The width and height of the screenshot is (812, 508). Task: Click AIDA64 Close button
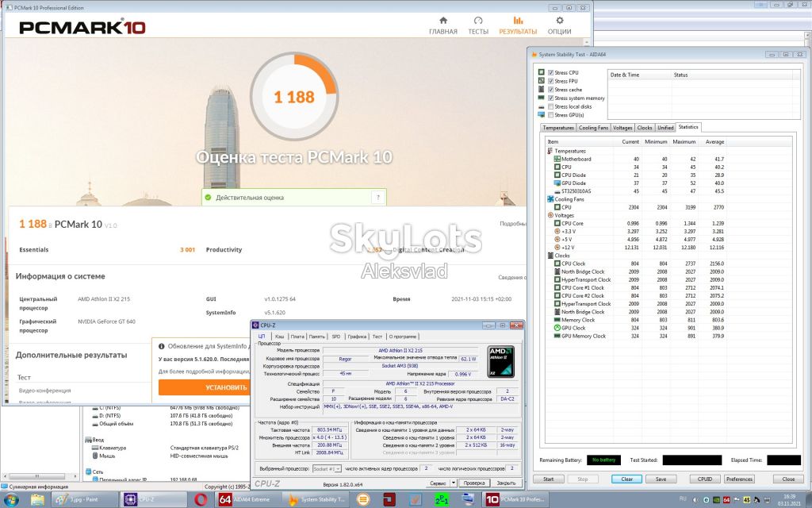click(788, 479)
